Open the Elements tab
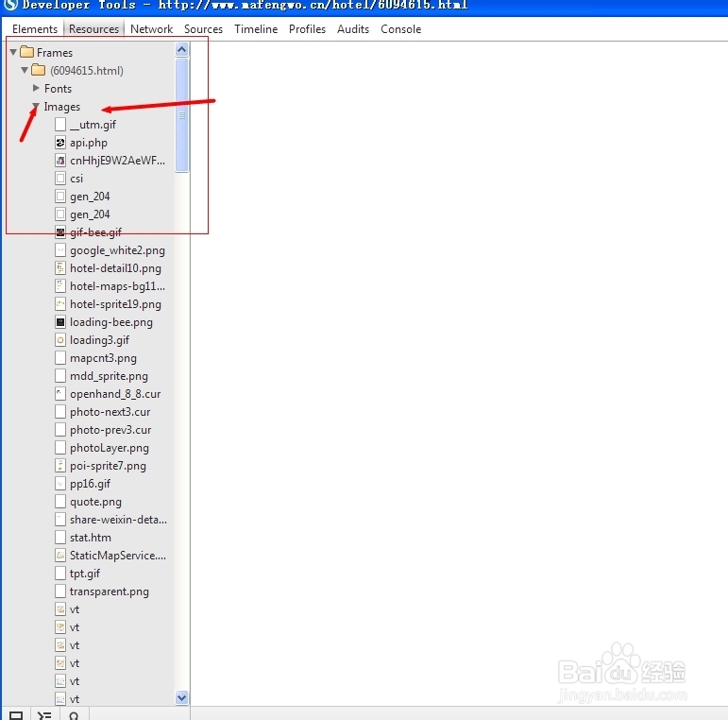 pyautogui.click(x=35, y=28)
